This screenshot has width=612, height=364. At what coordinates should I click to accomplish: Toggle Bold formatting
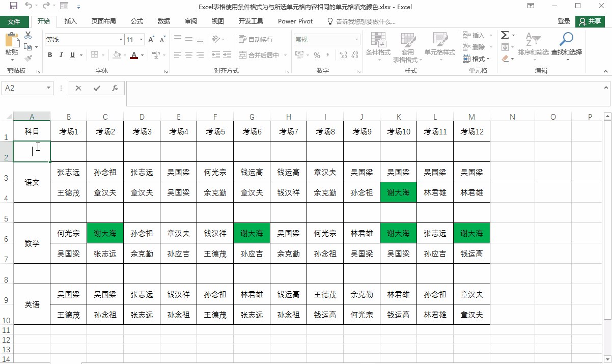(50, 55)
